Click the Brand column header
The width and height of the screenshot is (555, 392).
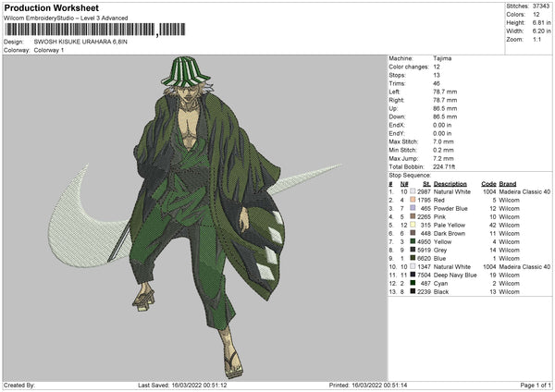(x=508, y=184)
